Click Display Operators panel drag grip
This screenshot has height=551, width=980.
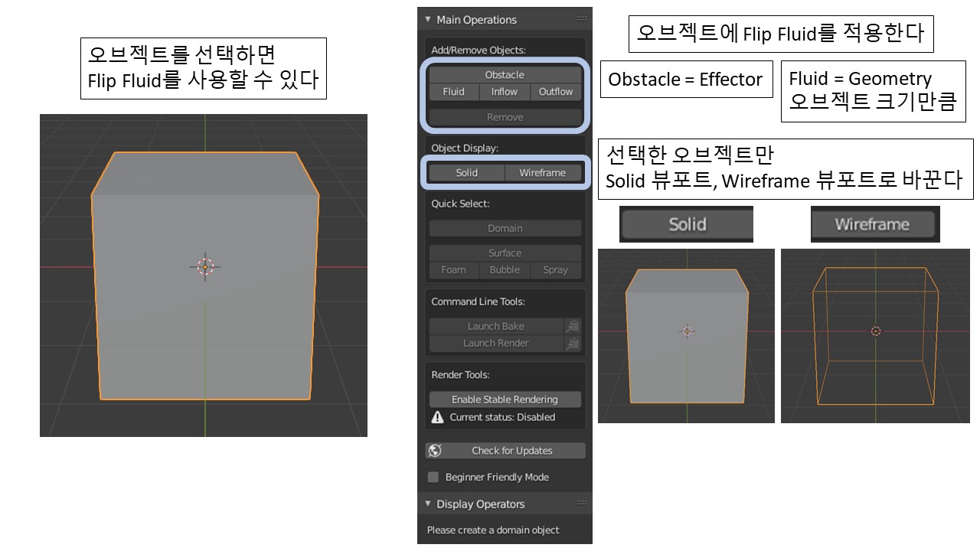click(582, 504)
